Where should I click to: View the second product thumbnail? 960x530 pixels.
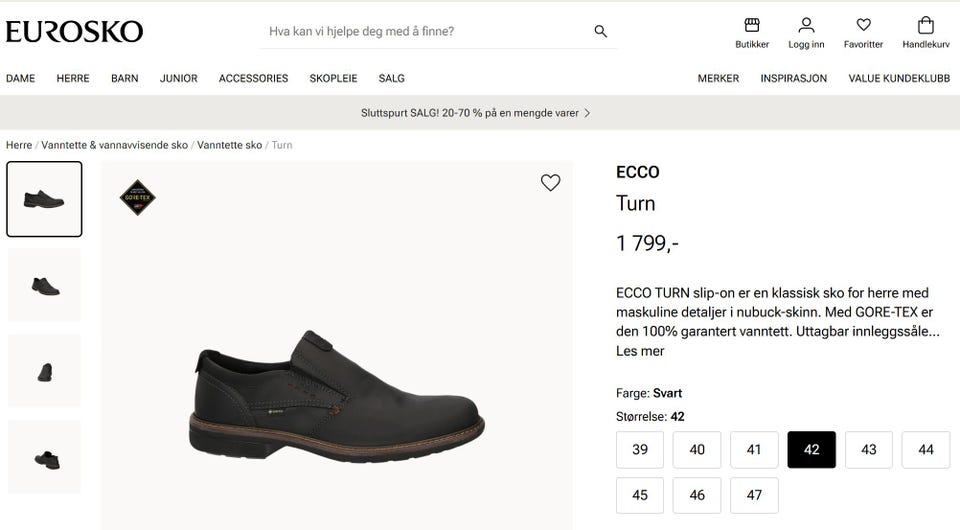45,285
